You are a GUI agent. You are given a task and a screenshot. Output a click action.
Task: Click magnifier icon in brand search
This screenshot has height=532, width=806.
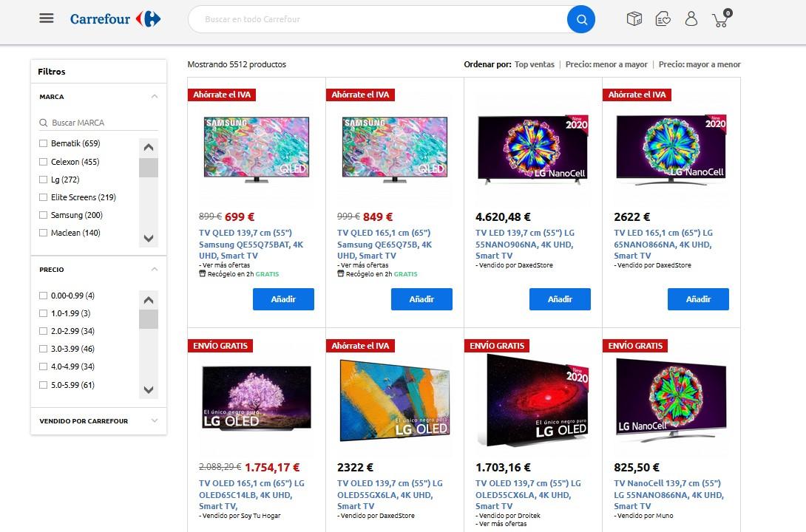coord(44,123)
